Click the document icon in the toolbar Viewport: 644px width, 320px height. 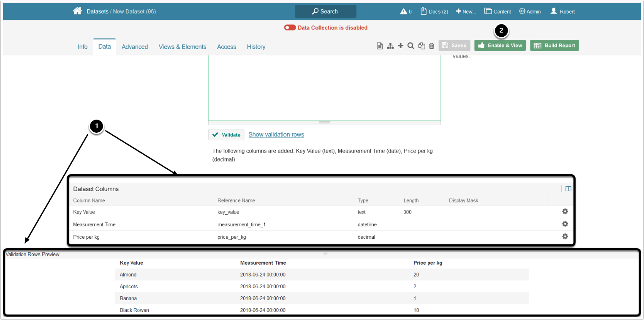tap(380, 46)
